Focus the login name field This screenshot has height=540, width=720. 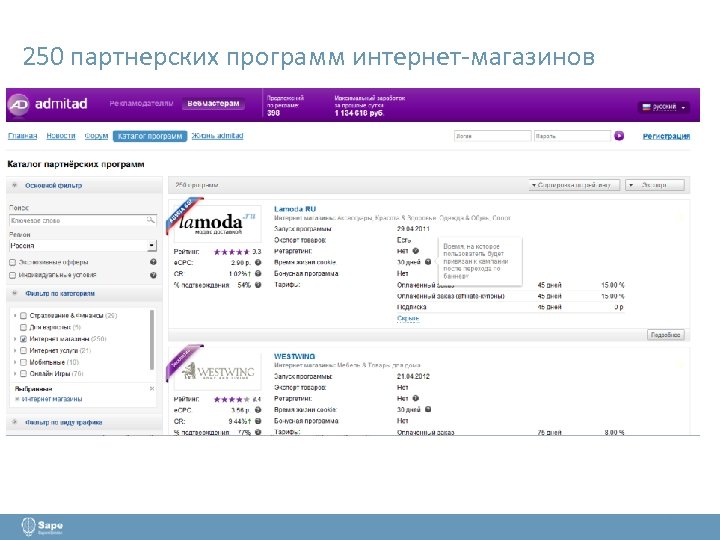click(492, 136)
